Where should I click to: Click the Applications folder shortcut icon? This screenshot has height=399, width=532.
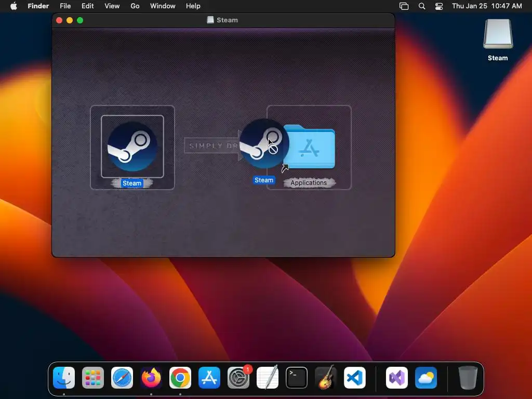[309, 147]
